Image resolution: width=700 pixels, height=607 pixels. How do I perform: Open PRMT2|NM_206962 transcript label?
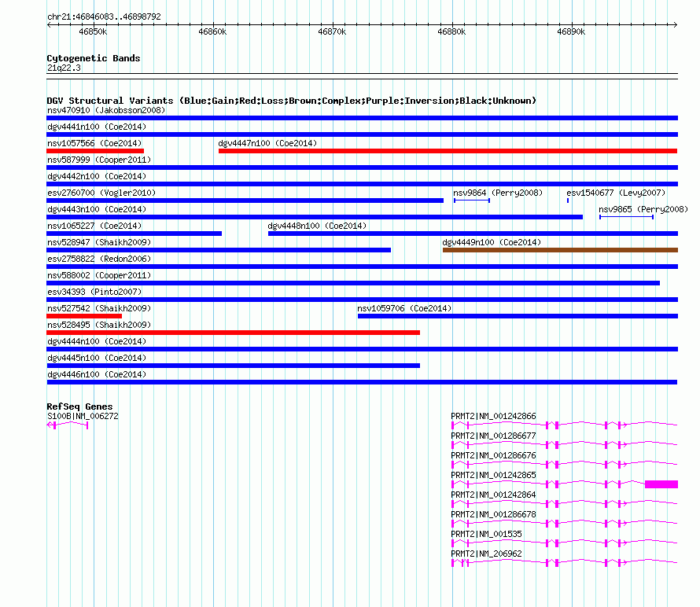486,554
